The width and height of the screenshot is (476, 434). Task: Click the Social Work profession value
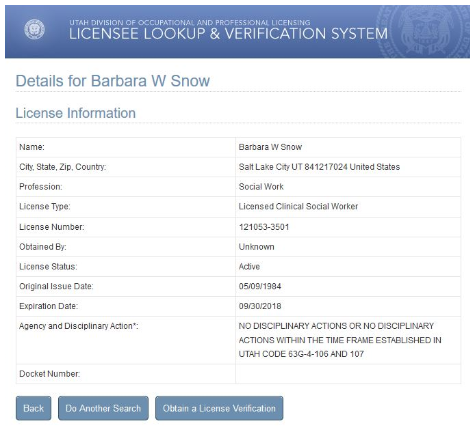pyautogui.click(x=261, y=187)
